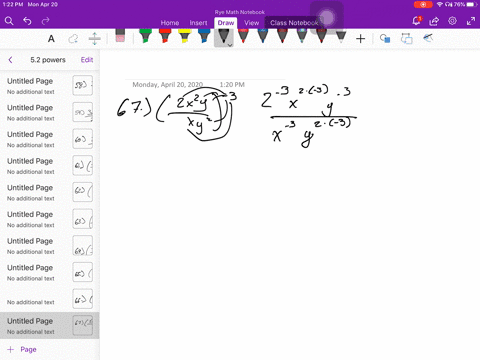Screen dimensions: 480x360
Task: Open the Home tab
Action: [170, 23]
